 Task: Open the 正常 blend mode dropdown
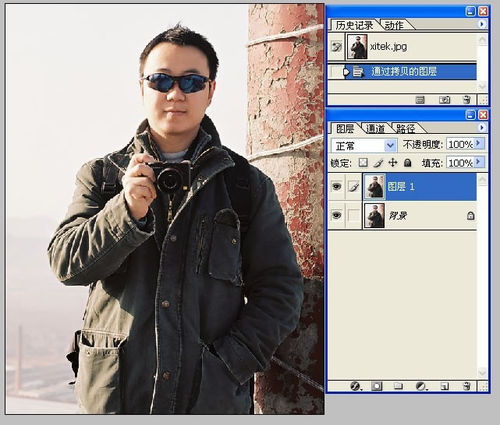tap(364, 145)
